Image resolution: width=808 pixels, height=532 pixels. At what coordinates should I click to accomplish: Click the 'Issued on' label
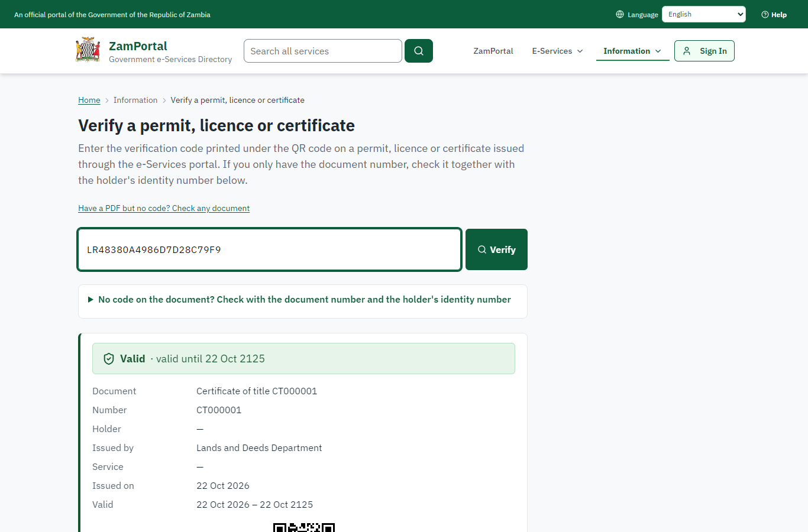[x=113, y=486]
